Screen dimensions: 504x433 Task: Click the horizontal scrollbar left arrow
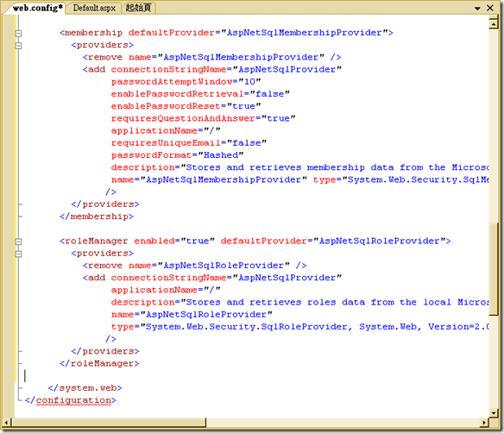point(6,423)
